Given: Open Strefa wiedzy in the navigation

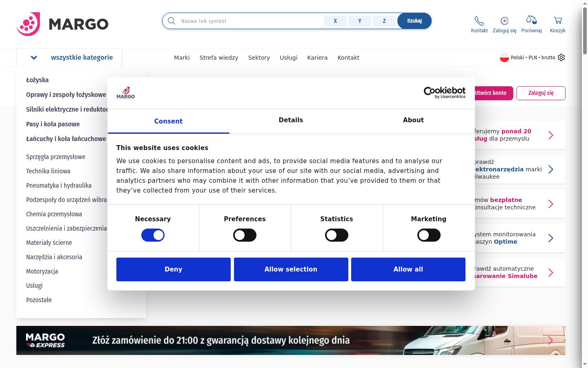Looking at the screenshot, I should [219, 58].
